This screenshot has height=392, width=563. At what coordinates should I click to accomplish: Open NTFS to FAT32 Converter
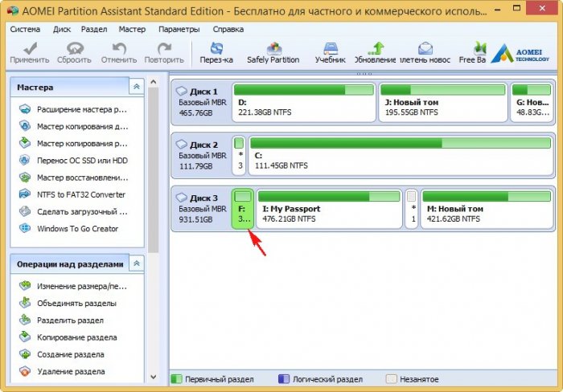[x=72, y=194]
